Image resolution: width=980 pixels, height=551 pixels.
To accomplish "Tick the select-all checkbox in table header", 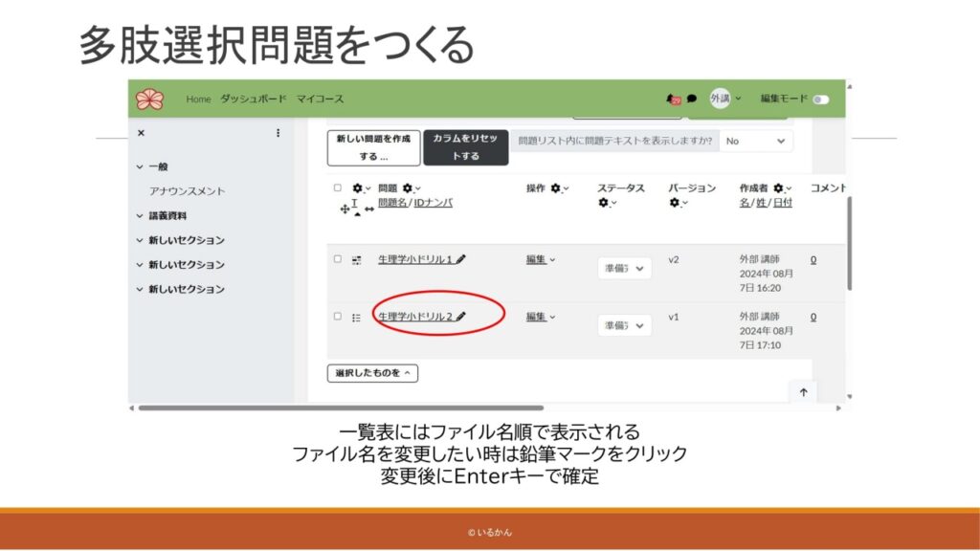I will point(337,188).
